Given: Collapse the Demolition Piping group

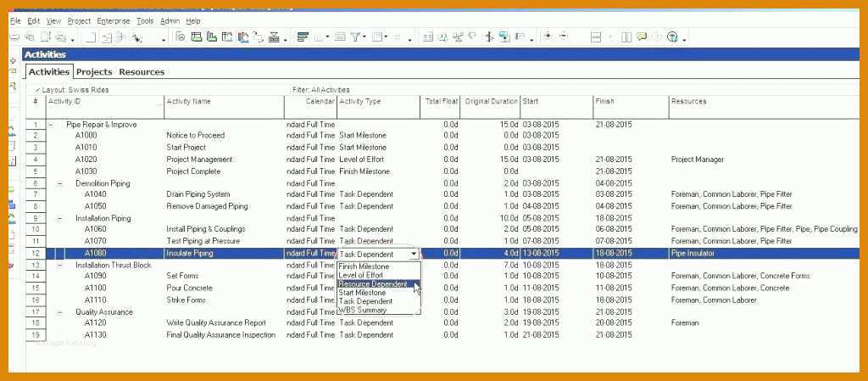Looking at the screenshot, I should coord(60,183).
